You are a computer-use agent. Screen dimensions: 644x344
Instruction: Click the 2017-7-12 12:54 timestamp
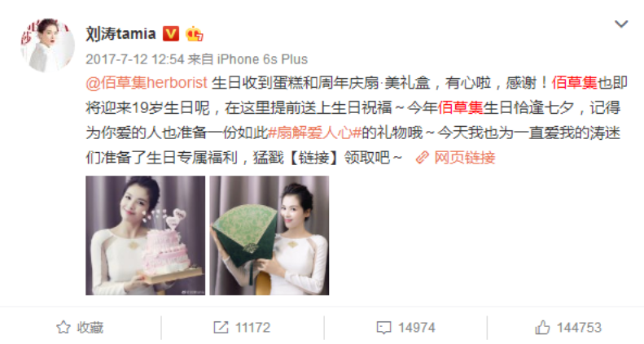tap(134, 59)
